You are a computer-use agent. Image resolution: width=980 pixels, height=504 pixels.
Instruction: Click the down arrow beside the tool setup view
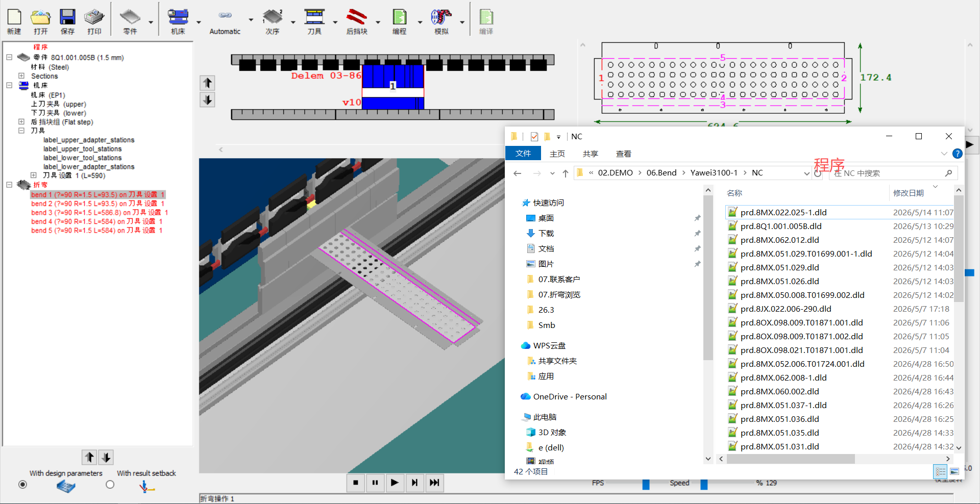click(x=207, y=100)
